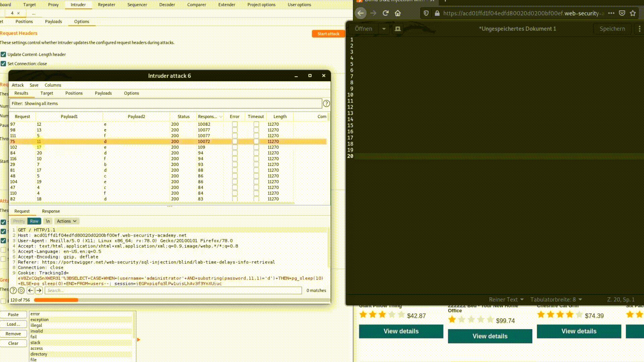Check the Error box for request 29
Image resolution: width=644 pixels, height=362 pixels.
tap(235, 165)
